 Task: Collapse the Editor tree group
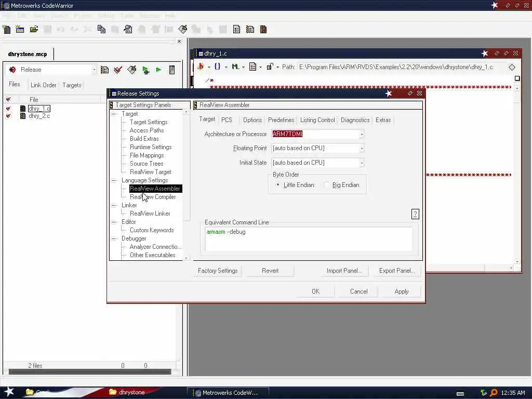[x=114, y=222]
